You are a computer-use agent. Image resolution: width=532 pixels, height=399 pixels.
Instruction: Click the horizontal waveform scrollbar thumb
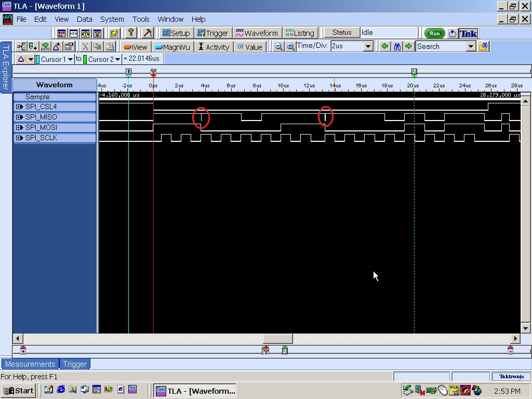tap(278, 339)
